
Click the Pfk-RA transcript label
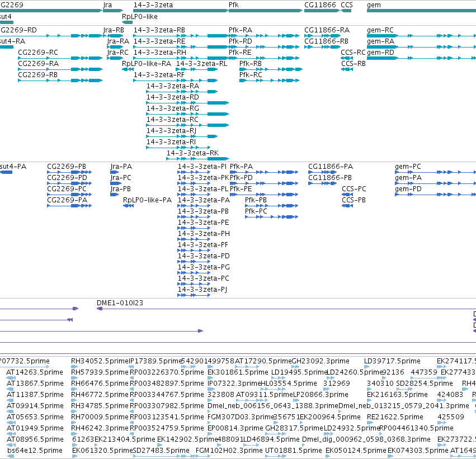point(241,30)
